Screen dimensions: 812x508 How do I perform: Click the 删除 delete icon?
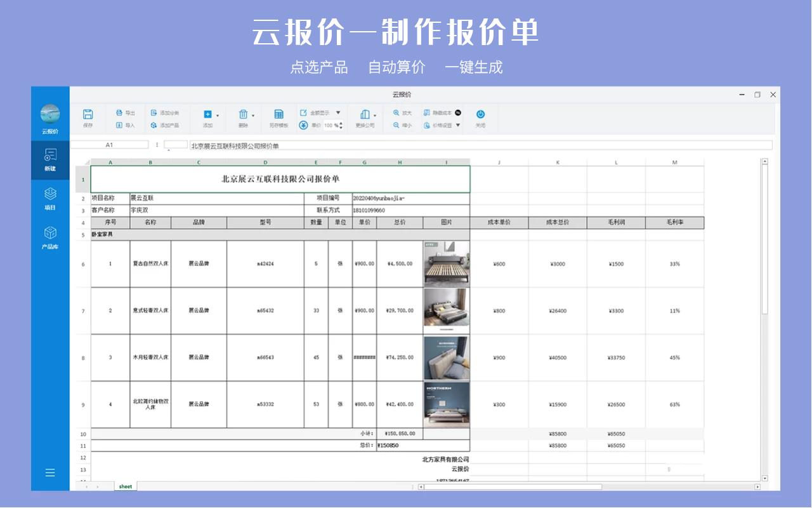coord(243,113)
